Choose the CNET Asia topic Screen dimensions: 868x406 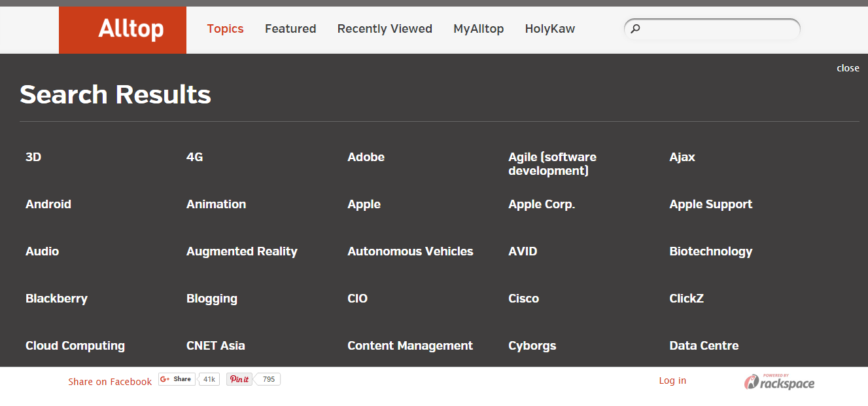coord(215,346)
